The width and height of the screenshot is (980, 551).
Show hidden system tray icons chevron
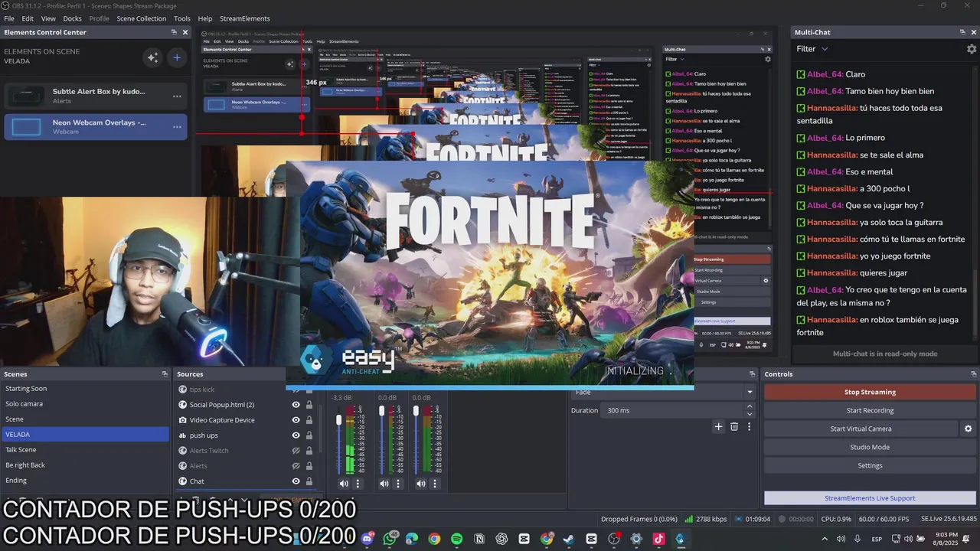tap(825, 539)
